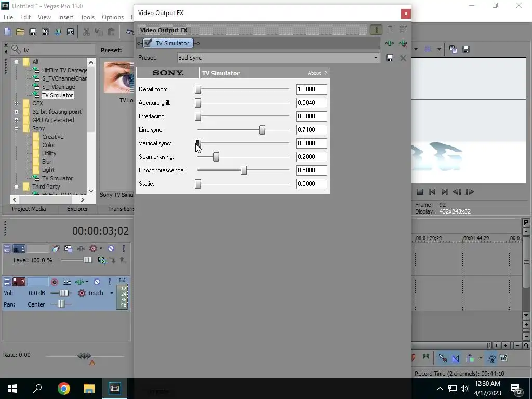Step to previous frame in preview

[457, 192]
